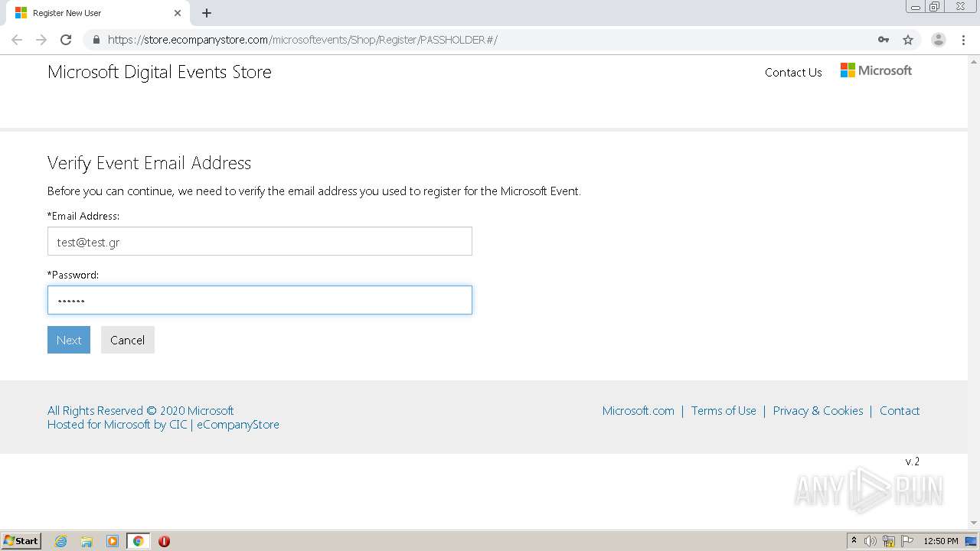The height and width of the screenshot is (551, 980).
Task: Focus the Email Address field
Action: 260,241
